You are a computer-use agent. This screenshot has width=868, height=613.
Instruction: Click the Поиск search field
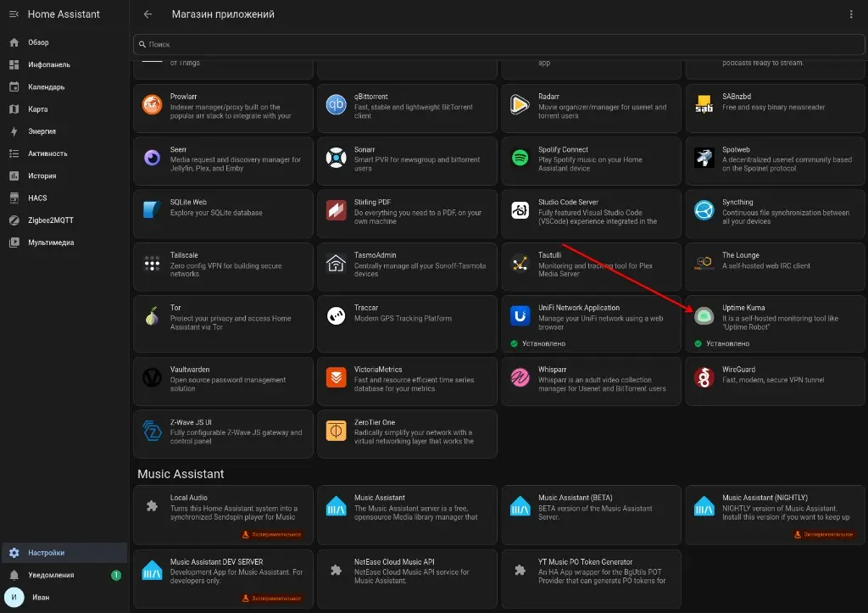(498, 44)
